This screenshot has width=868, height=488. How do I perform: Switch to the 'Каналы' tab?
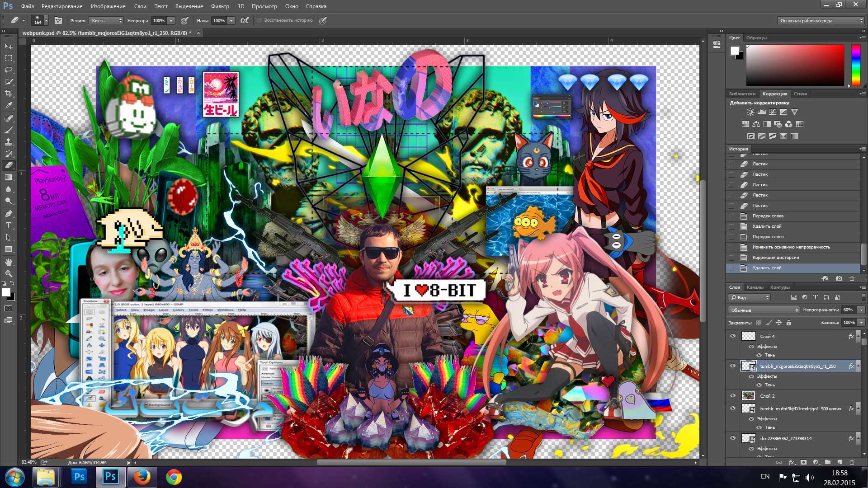[755, 287]
